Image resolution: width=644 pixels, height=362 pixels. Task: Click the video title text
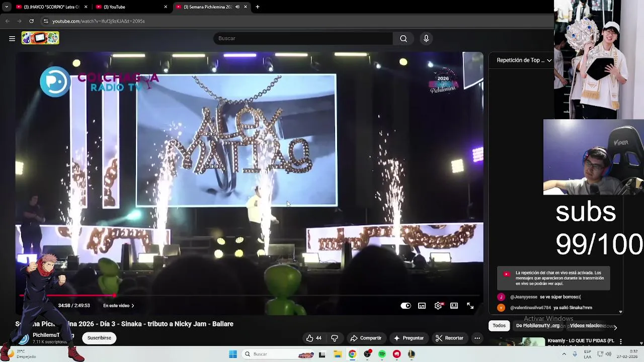pyautogui.click(x=125, y=324)
